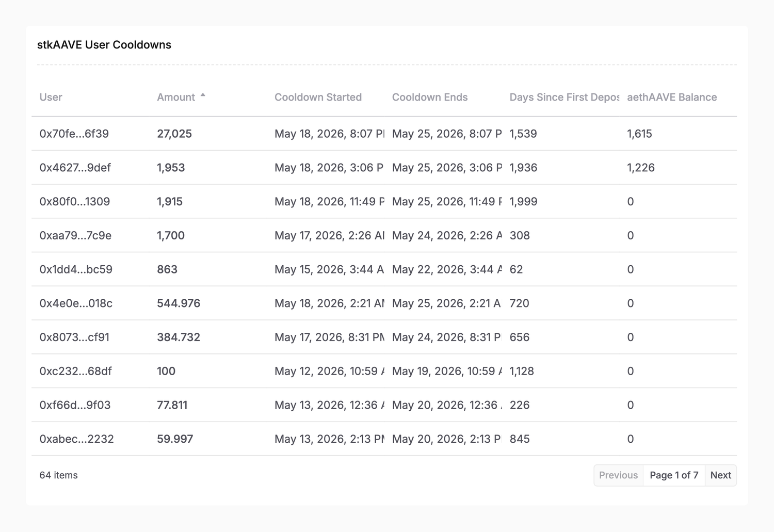Click the amount 384.732
The height and width of the screenshot is (532, 774).
[179, 337]
